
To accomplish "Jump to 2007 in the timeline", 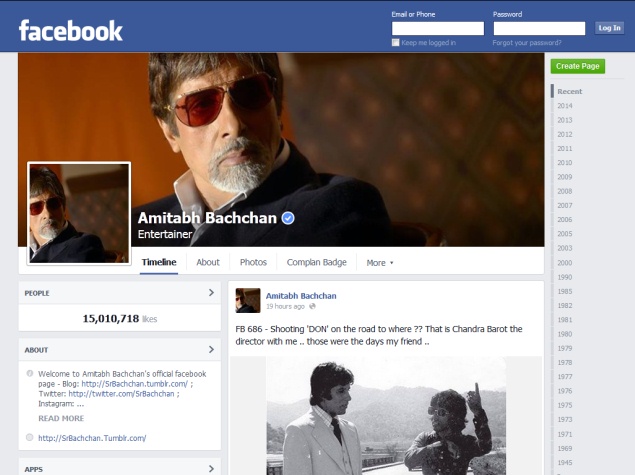I will click(565, 205).
